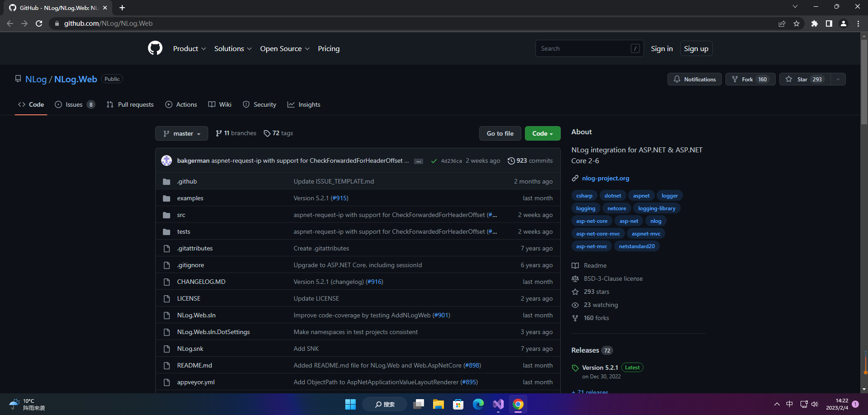Open the LICENSE file
The height and width of the screenshot is (415, 868).
[x=189, y=298]
